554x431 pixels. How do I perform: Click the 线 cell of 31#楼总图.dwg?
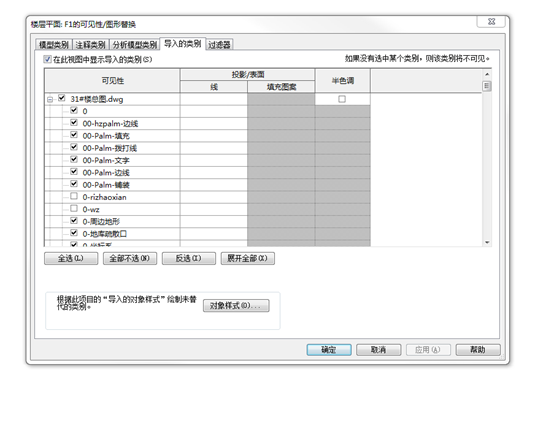pos(214,99)
